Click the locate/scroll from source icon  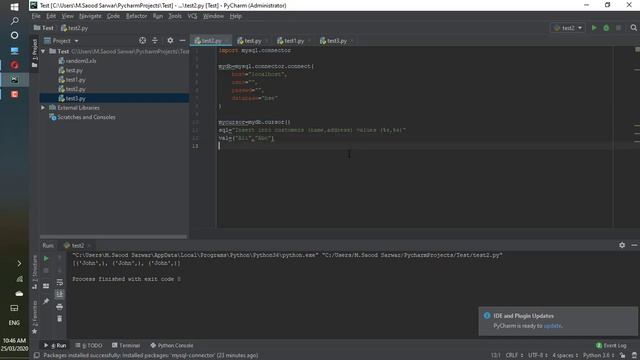pyautogui.click(x=142, y=40)
